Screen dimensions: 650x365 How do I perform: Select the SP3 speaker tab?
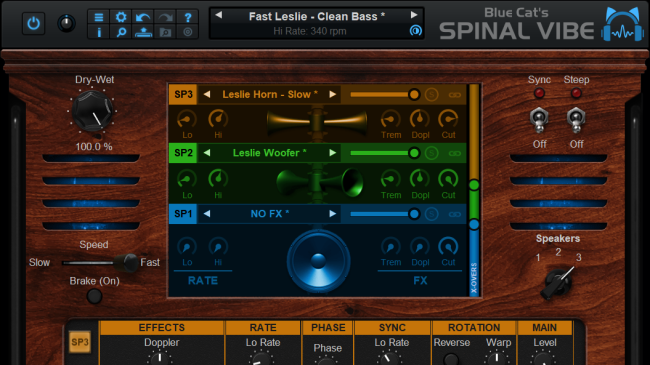pyautogui.click(x=183, y=95)
